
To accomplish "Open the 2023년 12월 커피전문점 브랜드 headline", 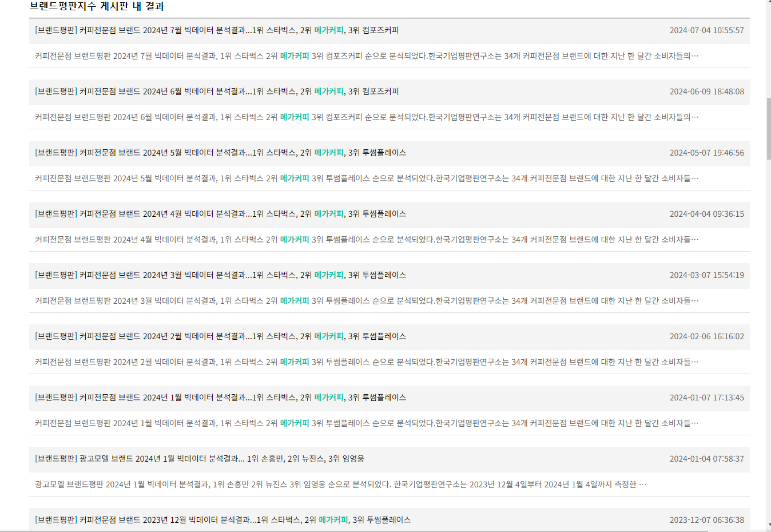I will (x=222, y=520).
